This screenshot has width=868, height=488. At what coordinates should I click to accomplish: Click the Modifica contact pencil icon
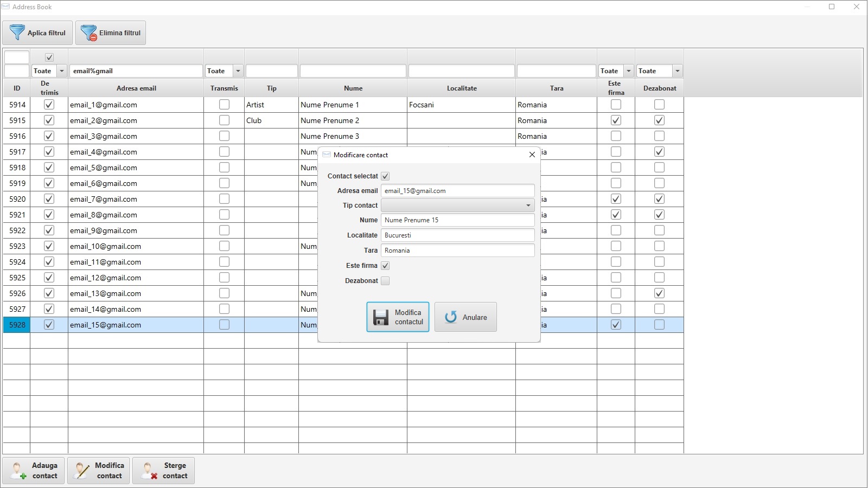[82, 471]
